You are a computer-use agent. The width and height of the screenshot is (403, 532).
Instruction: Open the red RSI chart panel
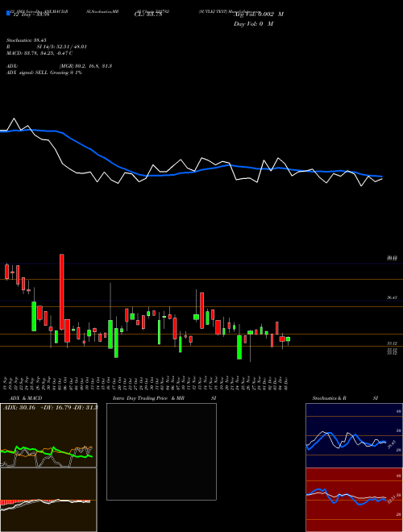coord(354,500)
